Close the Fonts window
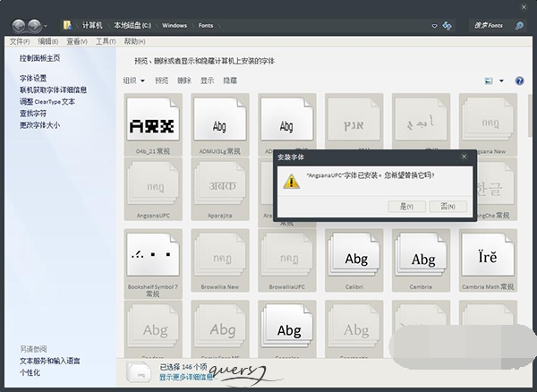 tap(524, 7)
